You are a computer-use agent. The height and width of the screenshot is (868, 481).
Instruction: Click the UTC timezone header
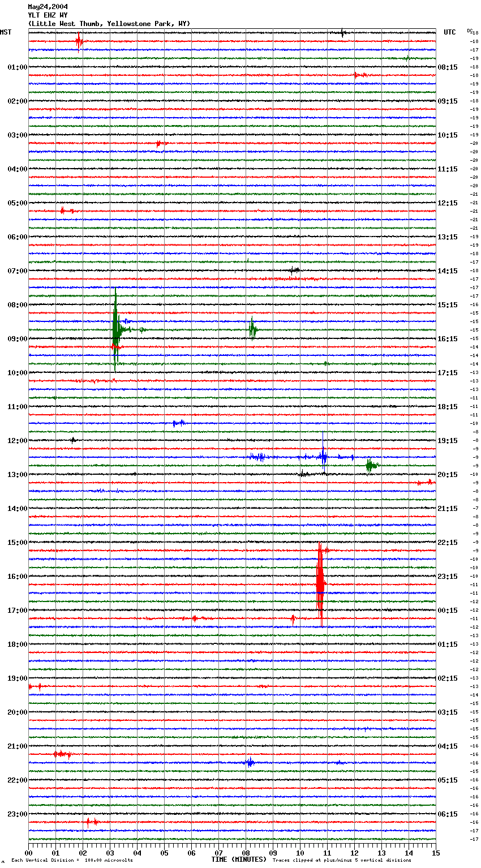449,32
